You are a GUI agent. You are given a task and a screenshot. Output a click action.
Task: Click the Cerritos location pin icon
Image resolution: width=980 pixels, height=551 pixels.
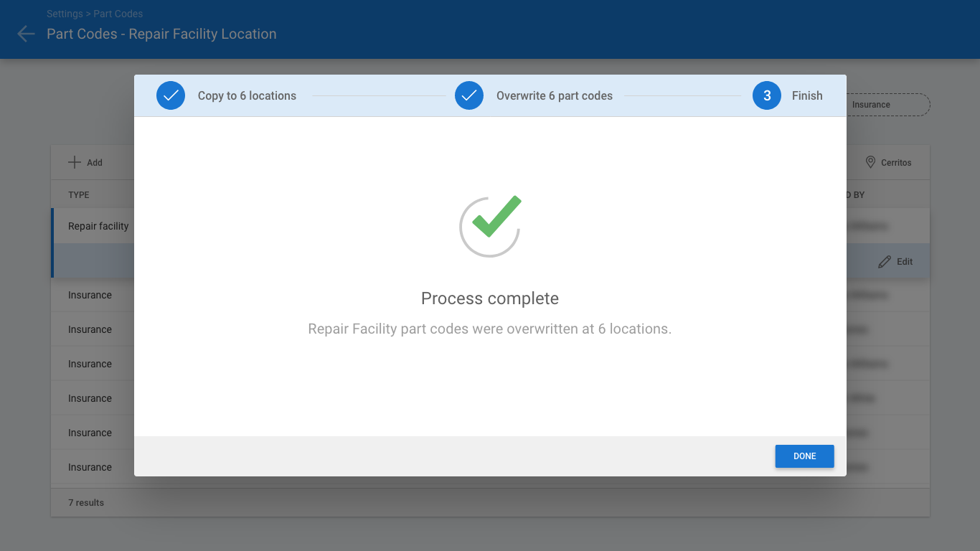[x=870, y=162]
